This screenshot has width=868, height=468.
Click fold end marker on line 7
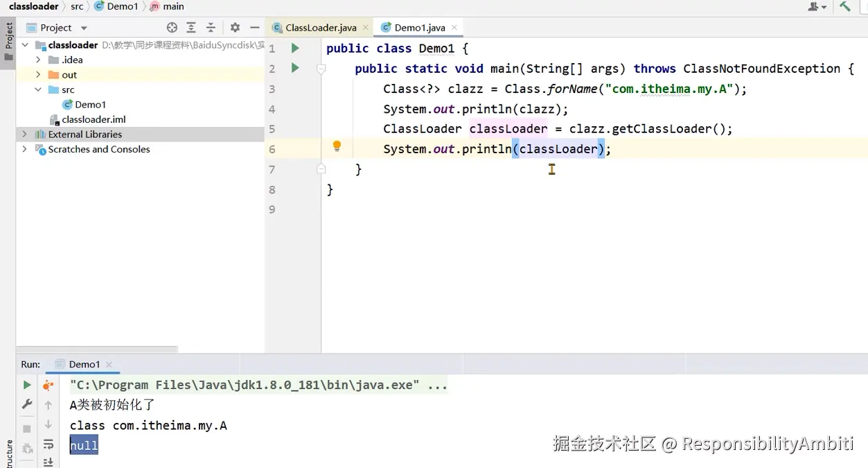tap(321, 168)
